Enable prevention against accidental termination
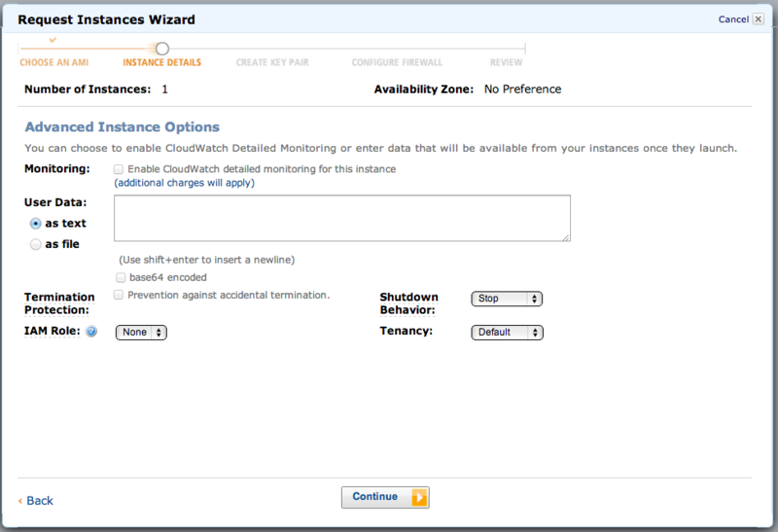 coord(119,296)
